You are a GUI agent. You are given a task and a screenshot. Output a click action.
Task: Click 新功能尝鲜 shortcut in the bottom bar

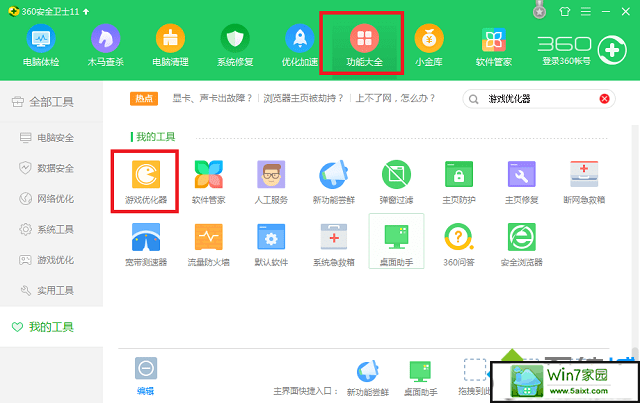click(367, 378)
